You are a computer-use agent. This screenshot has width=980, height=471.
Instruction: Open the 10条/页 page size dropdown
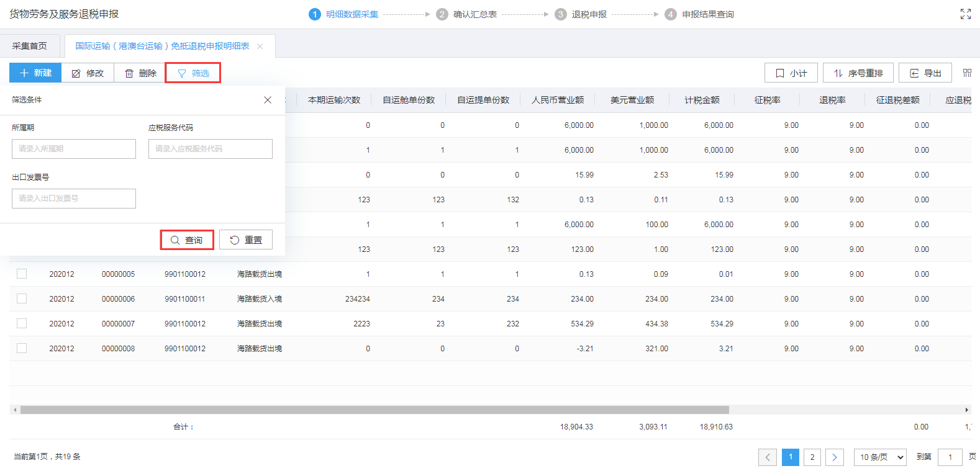(x=879, y=457)
